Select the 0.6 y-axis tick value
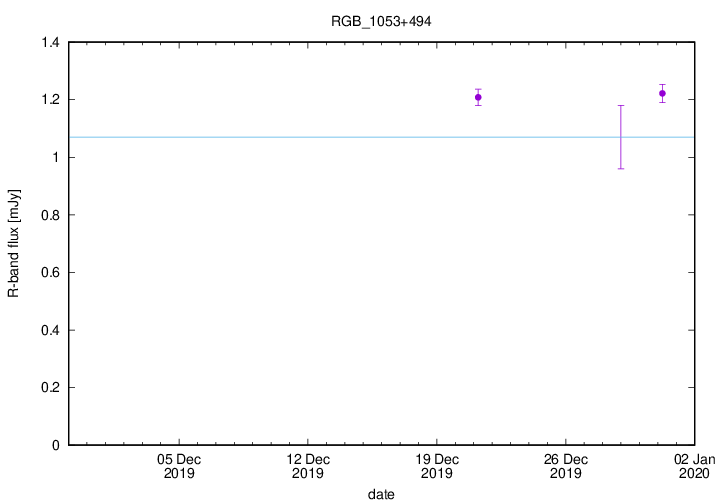The image size is (720, 504). pos(50,273)
